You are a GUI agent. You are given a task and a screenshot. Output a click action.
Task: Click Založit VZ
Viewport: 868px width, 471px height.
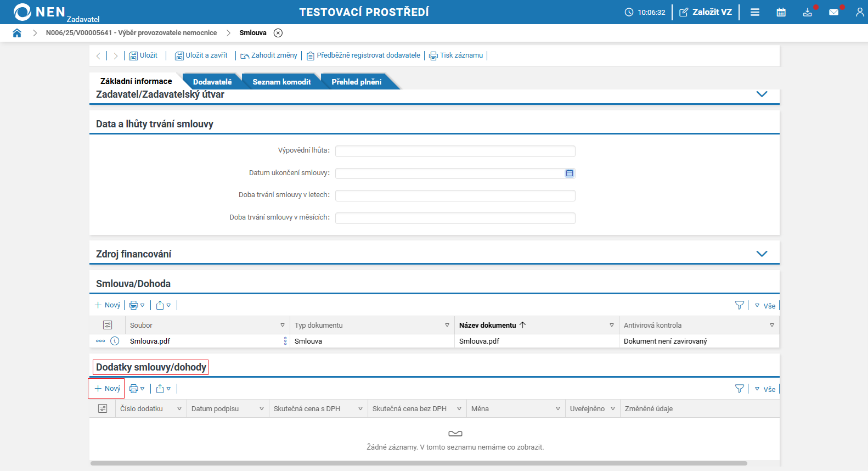[706, 12]
